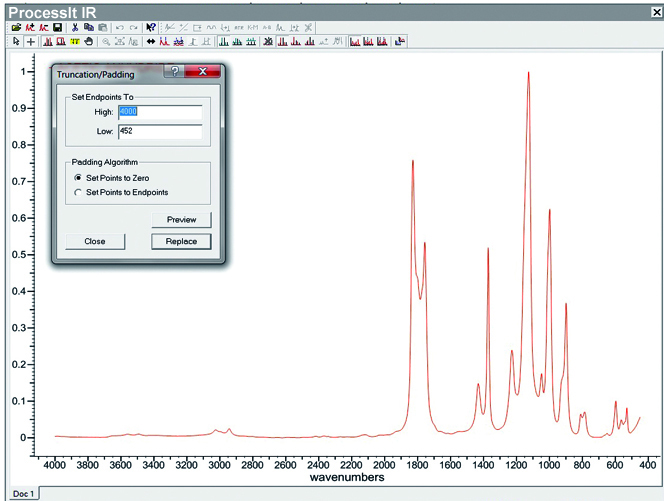This screenshot has width=664, height=501.
Task: Select the arrow pointer tool
Action: pyautogui.click(x=15, y=42)
